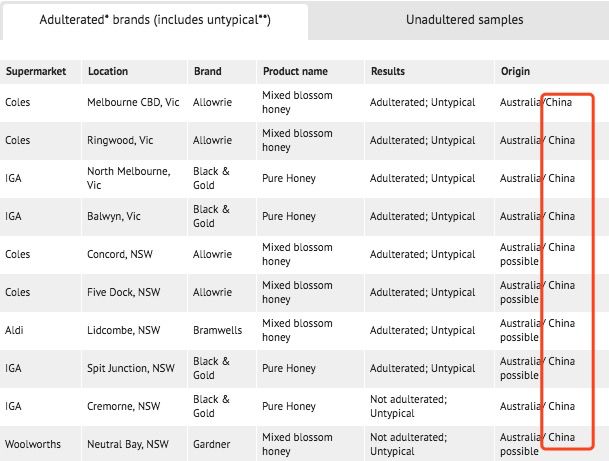
Task: Select the Melbourne CBD, Vic location cell
Action: click(x=133, y=103)
